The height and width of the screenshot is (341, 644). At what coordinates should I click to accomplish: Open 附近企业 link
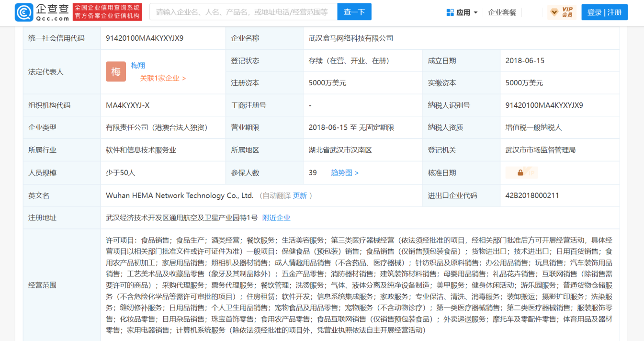pos(276,218)
